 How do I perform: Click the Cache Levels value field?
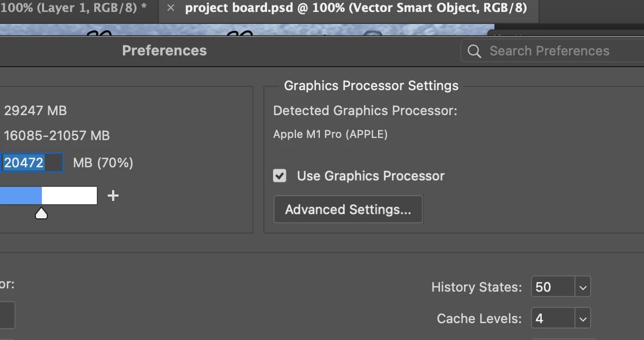553,319
